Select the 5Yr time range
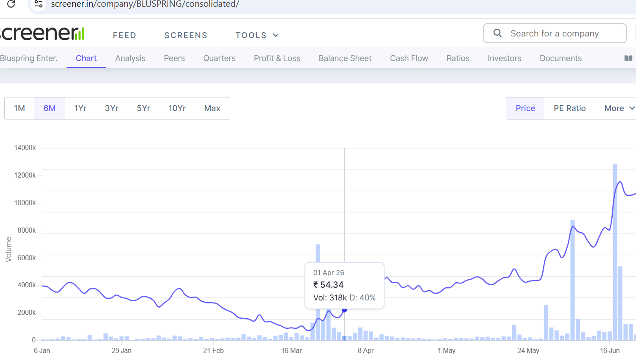This screenshot has height=364, width=636. coord(143,108)
